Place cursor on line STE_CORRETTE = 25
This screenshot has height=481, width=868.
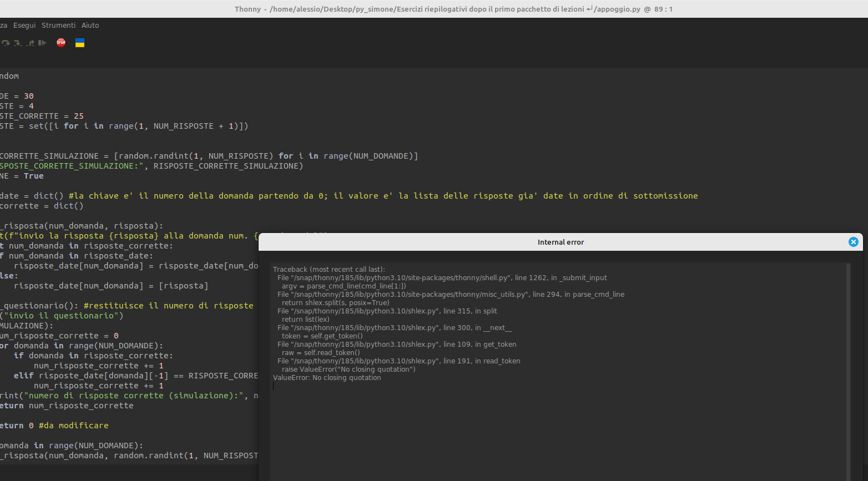pos(42,115)
